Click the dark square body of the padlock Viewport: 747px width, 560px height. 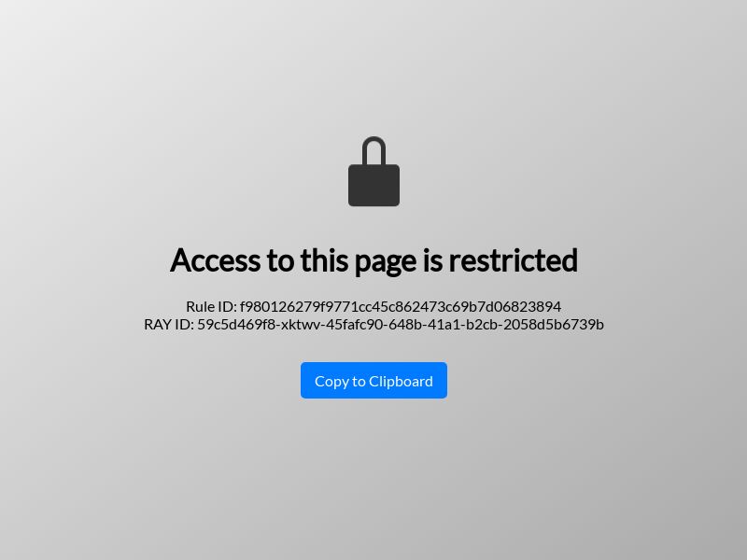pos(374,185)
